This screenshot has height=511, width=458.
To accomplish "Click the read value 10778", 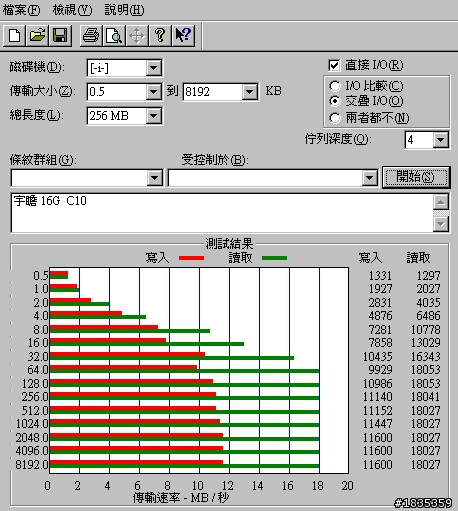I will coord(426,330).
